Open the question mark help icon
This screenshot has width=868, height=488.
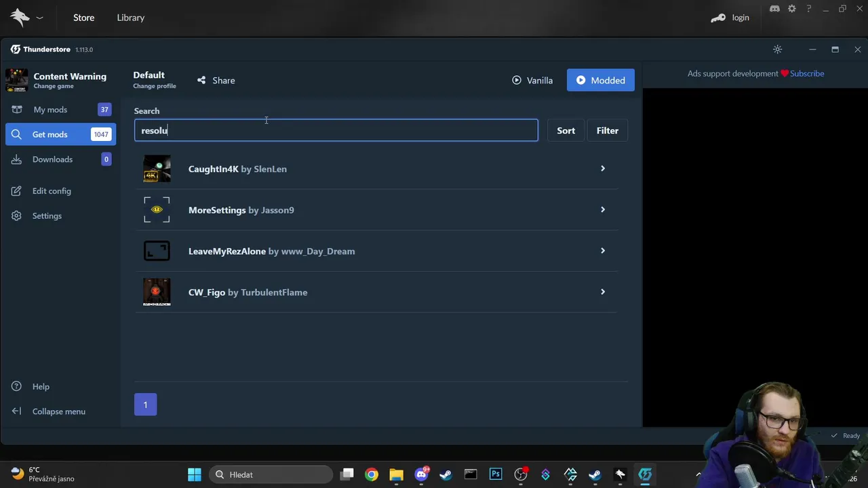[x=808, y=9]
